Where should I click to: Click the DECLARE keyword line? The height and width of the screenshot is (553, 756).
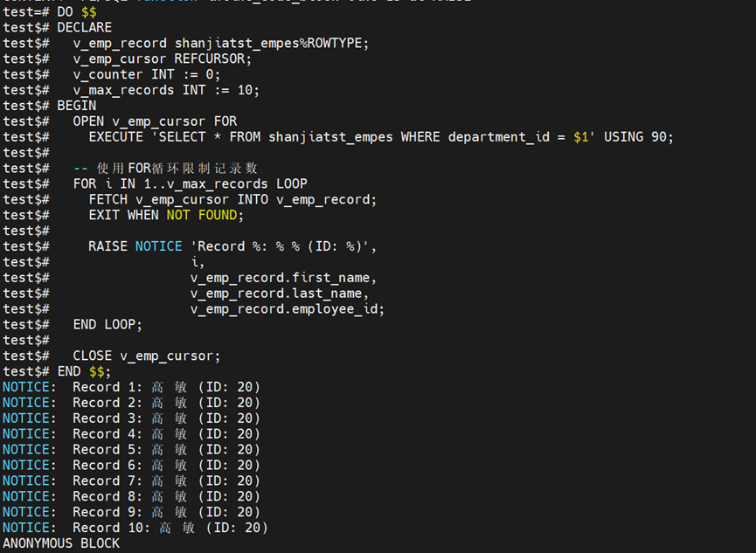(84, 27)
